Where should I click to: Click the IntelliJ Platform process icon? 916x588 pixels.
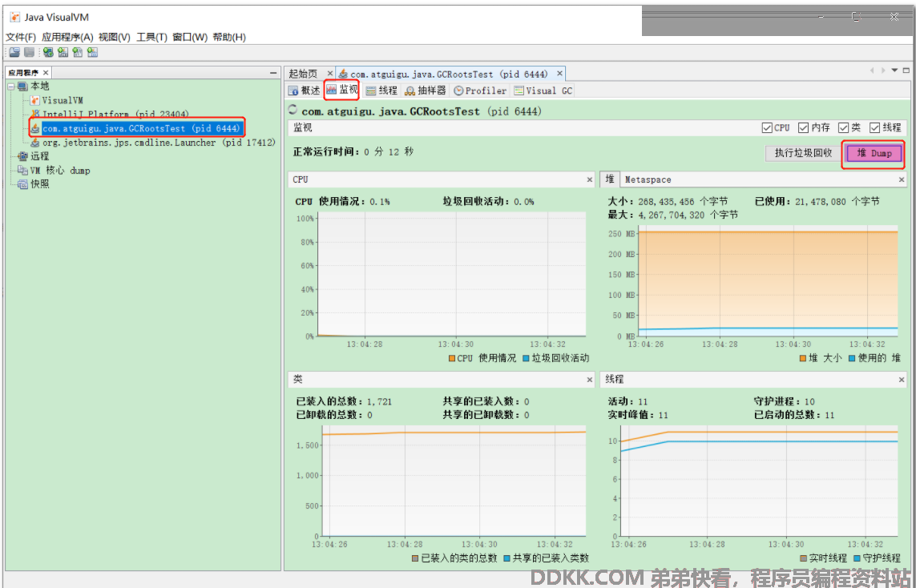point(35,115)
